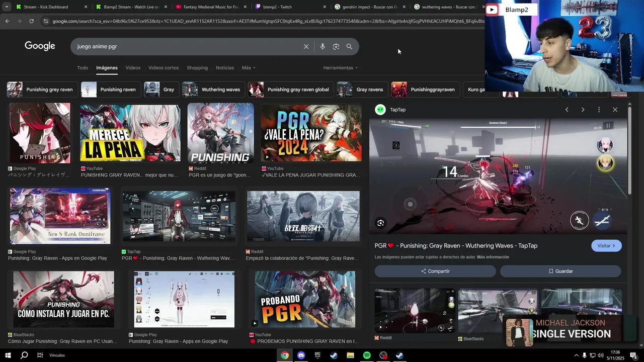Open MERECE LA PENA YouTube thumbnail
644x362 pixels.
(x=130, y=133)
